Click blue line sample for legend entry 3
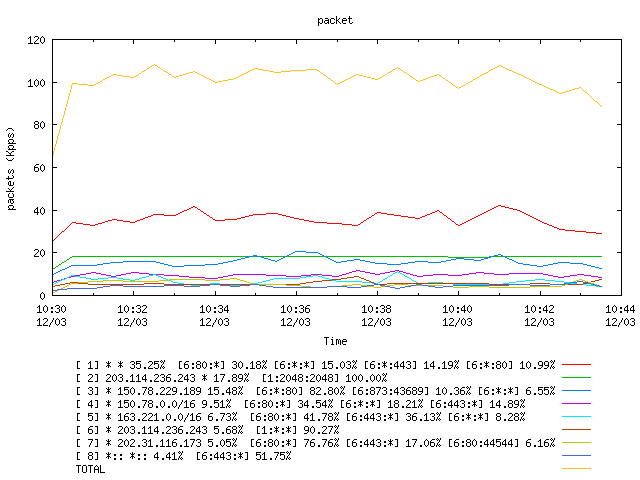Viewport: 640px width, 480px height. tap(576, 390)
